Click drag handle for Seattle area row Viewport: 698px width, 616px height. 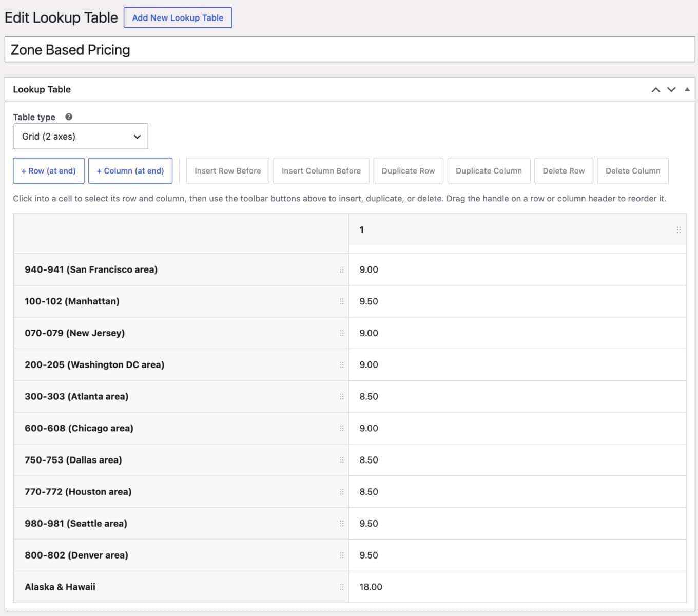point(342,524)
